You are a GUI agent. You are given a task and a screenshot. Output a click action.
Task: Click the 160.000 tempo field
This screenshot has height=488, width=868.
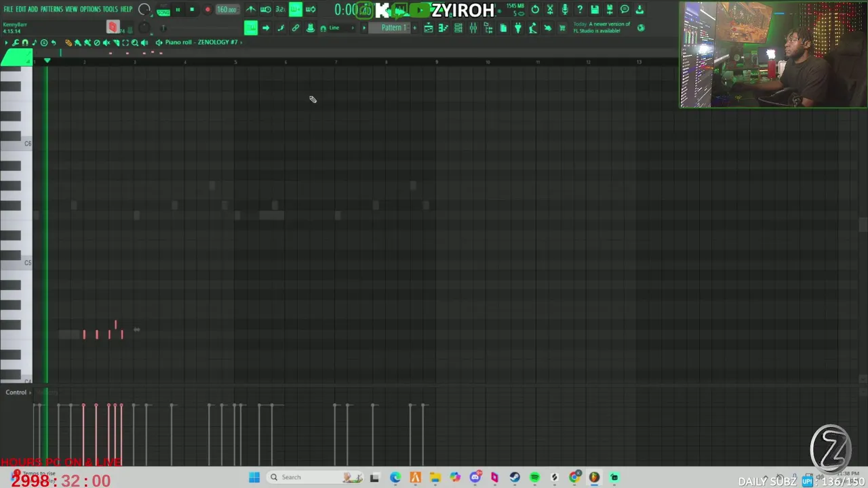coord(227,9)
